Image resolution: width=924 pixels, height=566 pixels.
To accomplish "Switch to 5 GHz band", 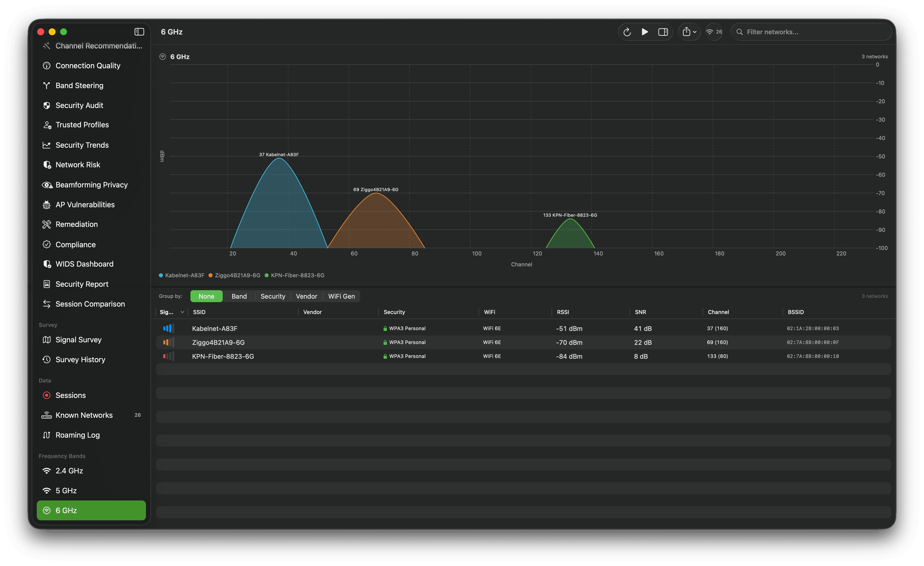I will (x=92, y=491).
